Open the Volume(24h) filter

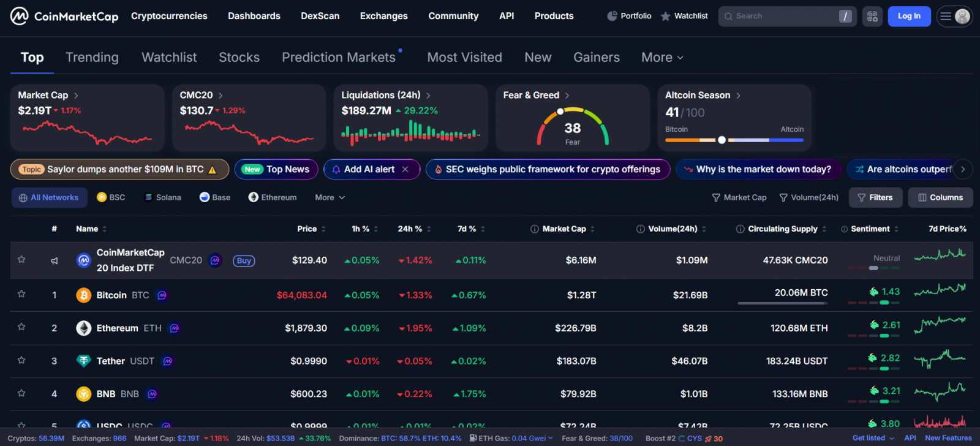[x=809, y=197]
